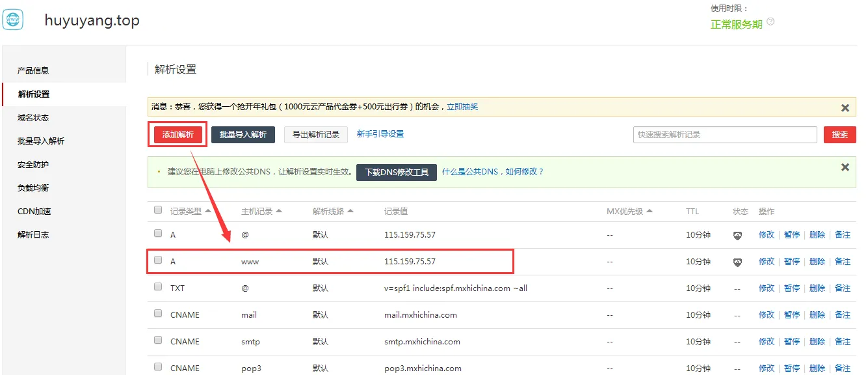Click 备注 for the A www record
Viewport: 868px width, 375px height.
843,262
